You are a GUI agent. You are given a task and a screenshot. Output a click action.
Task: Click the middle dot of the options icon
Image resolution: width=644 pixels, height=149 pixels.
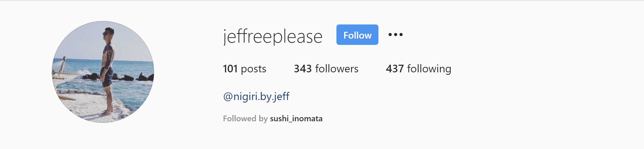pos(395,35)
